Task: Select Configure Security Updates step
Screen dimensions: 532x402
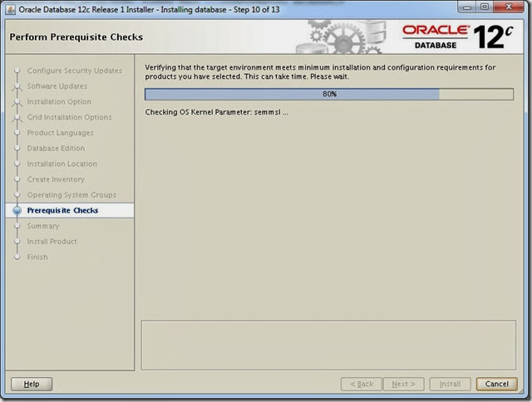Action: [x=74, y=71]
